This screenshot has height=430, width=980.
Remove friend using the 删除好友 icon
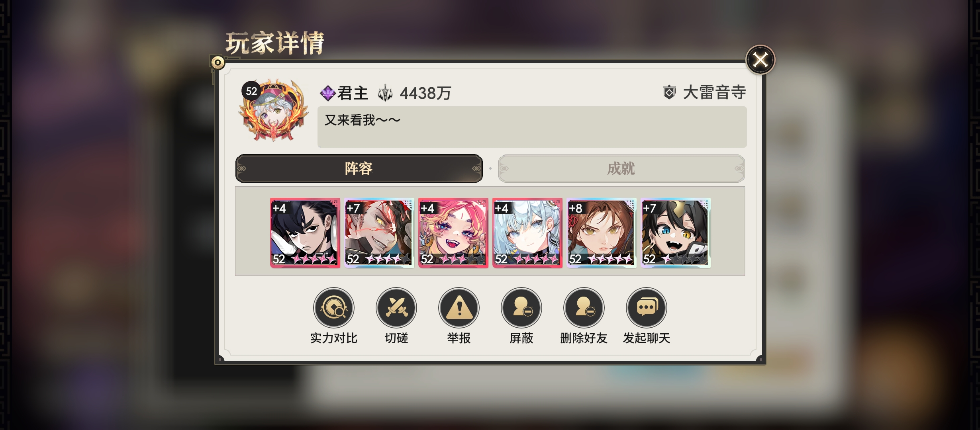(584, 308)
